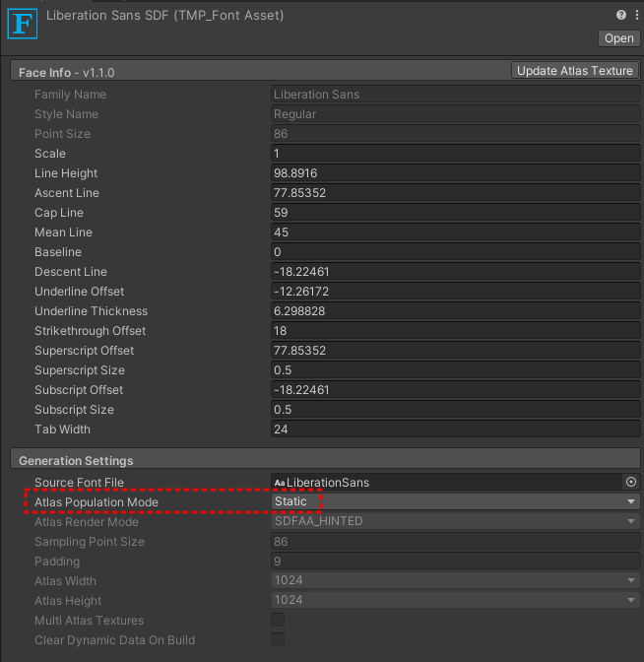Click the Underline Thickness label

pos(92,311)
